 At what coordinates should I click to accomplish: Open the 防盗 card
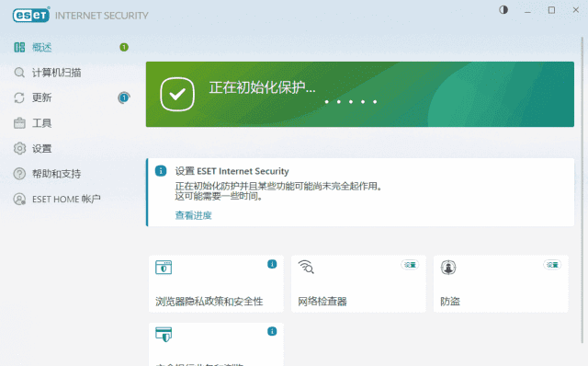(501, 284)
